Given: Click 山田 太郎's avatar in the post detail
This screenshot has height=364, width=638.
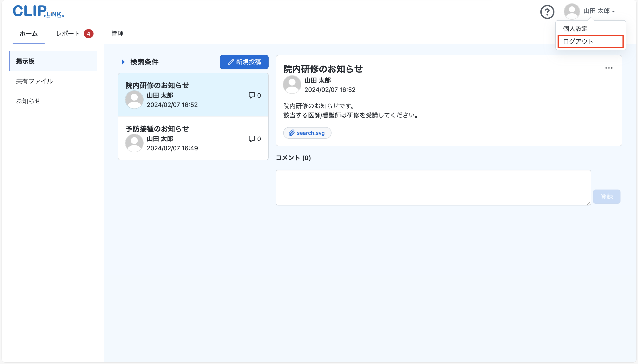Looking at the screenshot, I should pyautogui.click(x=292, y=85).
